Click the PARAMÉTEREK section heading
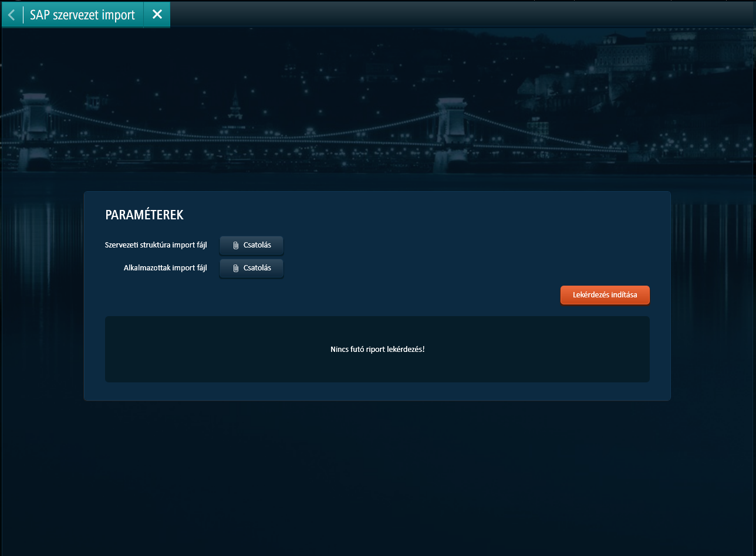Image resolution: width=756 pixels, height=556 pixels. [x=144, y=215]
